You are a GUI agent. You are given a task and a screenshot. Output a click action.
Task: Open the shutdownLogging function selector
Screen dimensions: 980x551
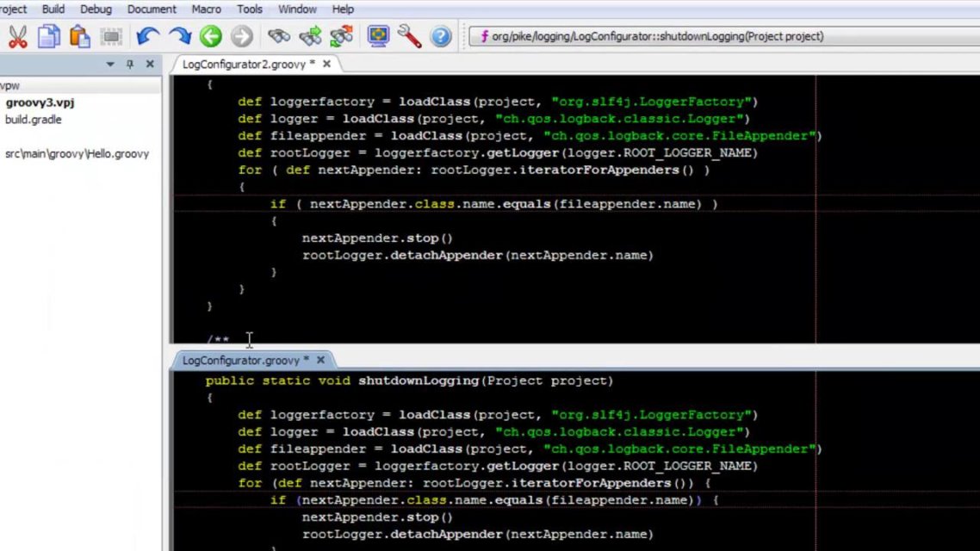tap(650, 36)
